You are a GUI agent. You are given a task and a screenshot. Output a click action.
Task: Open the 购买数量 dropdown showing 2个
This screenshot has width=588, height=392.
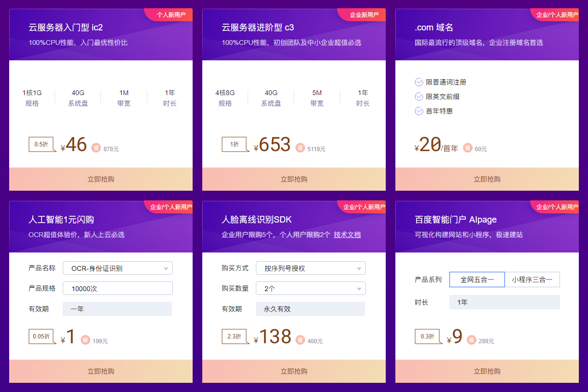[311, 288]
